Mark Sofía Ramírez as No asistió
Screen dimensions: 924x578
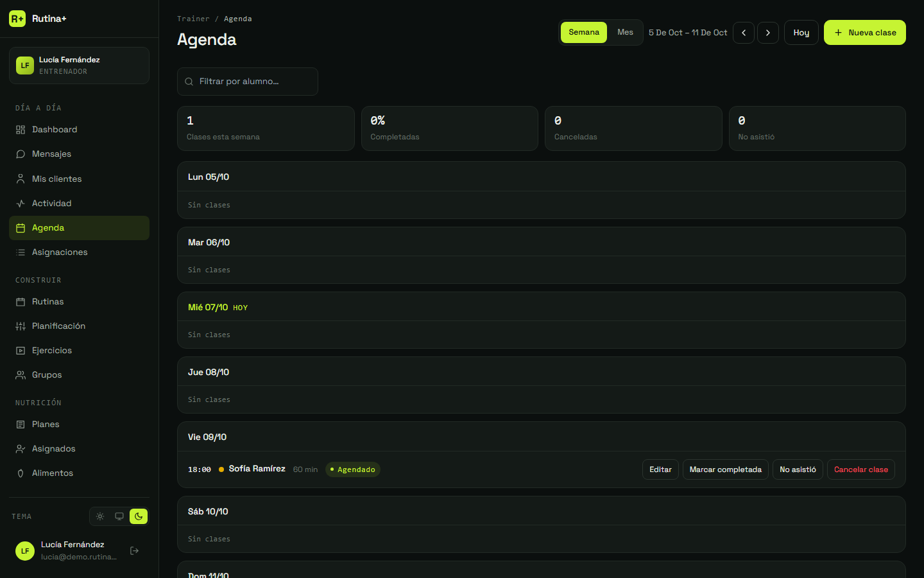click(798, 469)
